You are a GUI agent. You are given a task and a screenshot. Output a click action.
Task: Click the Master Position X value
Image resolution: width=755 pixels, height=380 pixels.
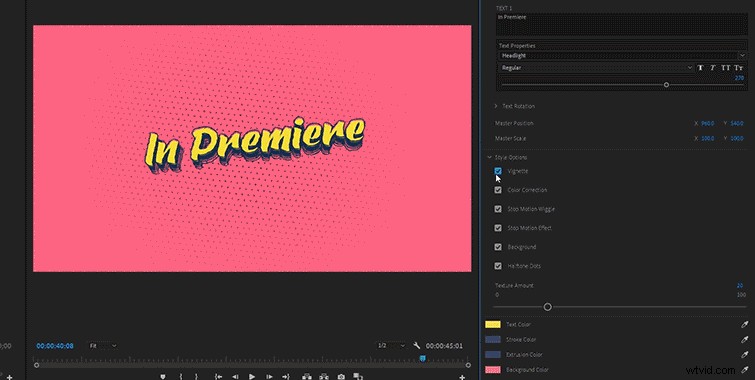(707, 123)
